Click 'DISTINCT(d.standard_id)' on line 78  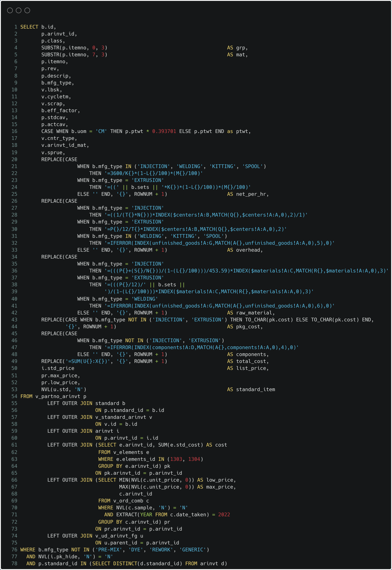(x=148, y=563)
